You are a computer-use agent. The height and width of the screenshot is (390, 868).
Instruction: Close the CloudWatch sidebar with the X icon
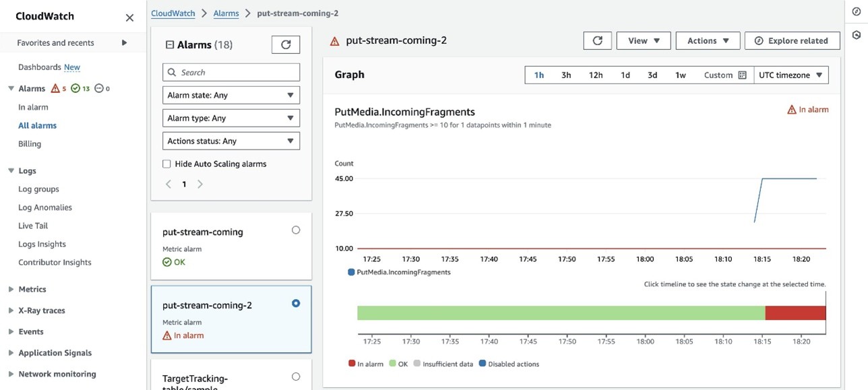(129, 18)
